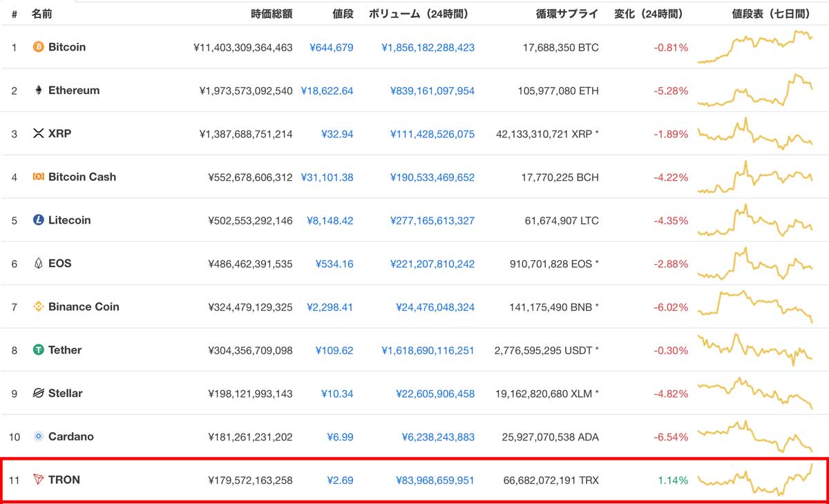Select Bitcoin market cap ¥11,403,309,364,463

[x=243, y=48]
